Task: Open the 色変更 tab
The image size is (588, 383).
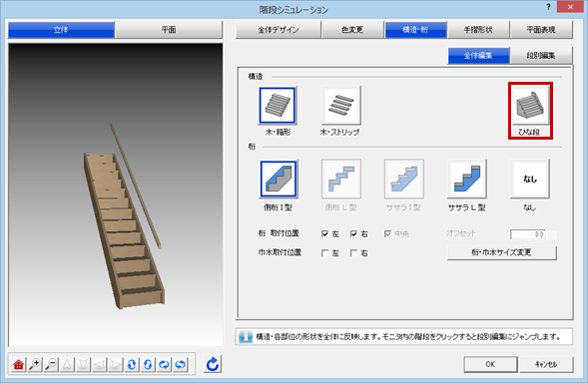Action: click(352, 30)
